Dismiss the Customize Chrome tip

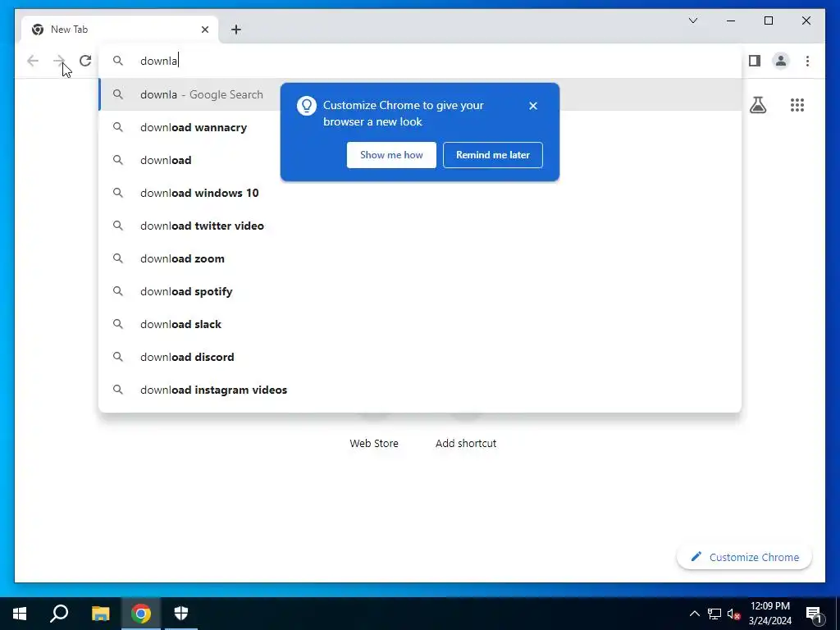[533, 106]
